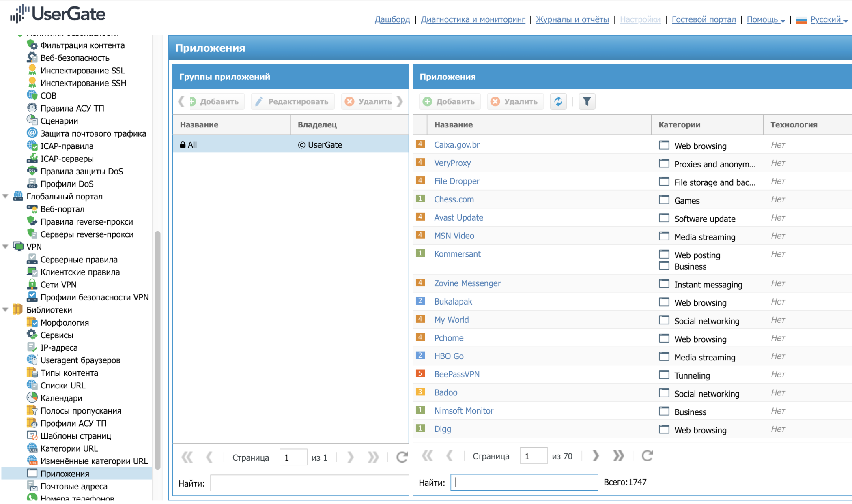
Task: Click the Фильтрация контента shield icon
Action: (x=32, y=45)
